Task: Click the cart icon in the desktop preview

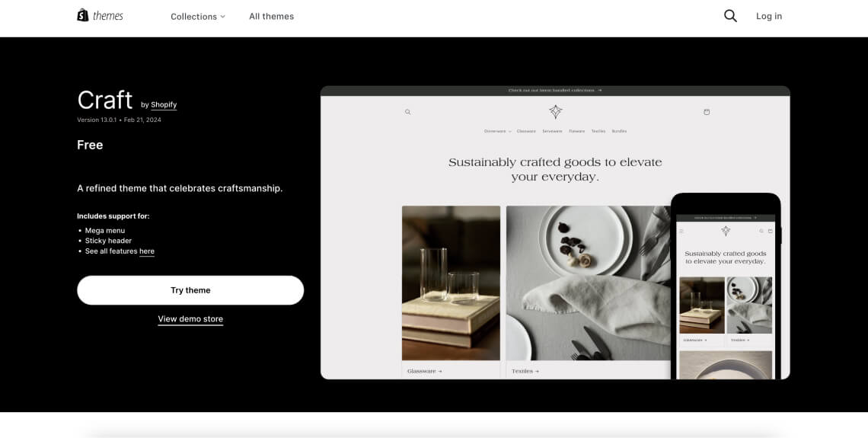Action: pos(707,112)
